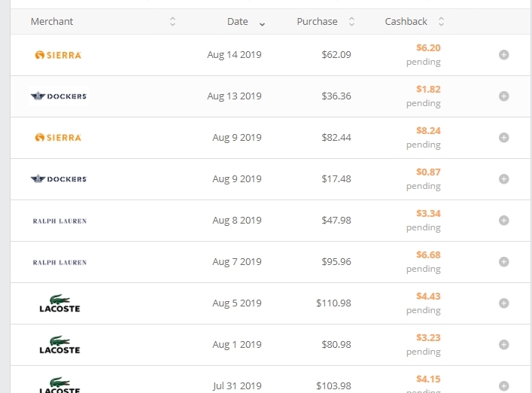This screenshot has width=532, height=393.
Task: Select purchase amount $62.09
Action: (336, 55)
